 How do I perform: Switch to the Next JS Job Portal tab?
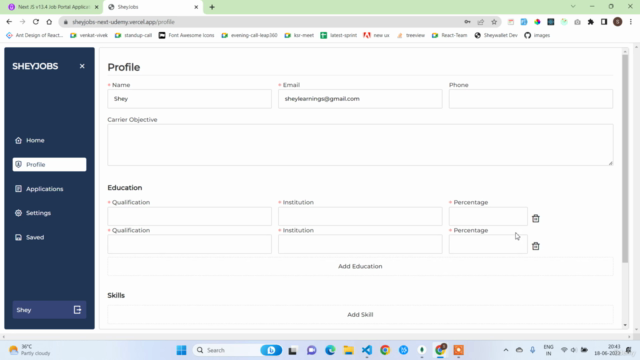(53, 7)
